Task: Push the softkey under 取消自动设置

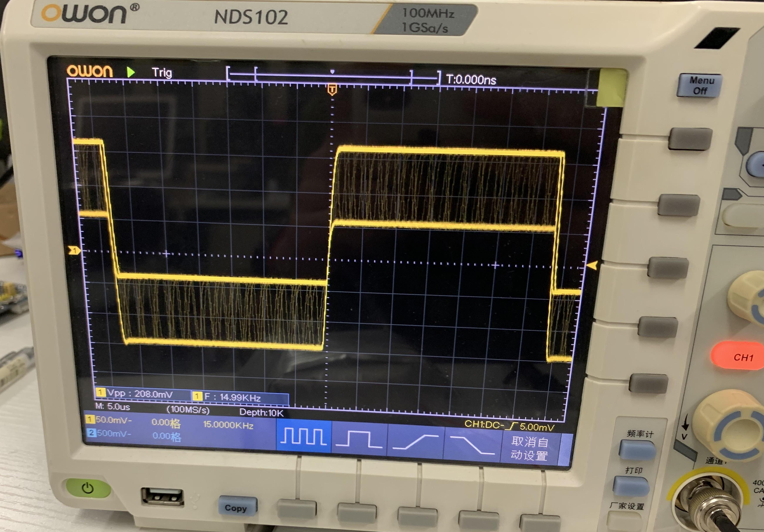Action: tap(541, 523)
